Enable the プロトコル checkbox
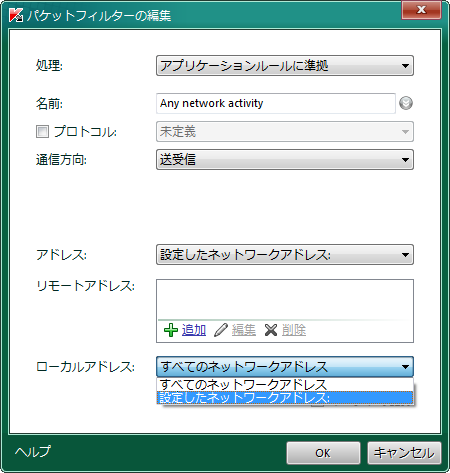This screenshot has width=450, height=473. point(42,131)
